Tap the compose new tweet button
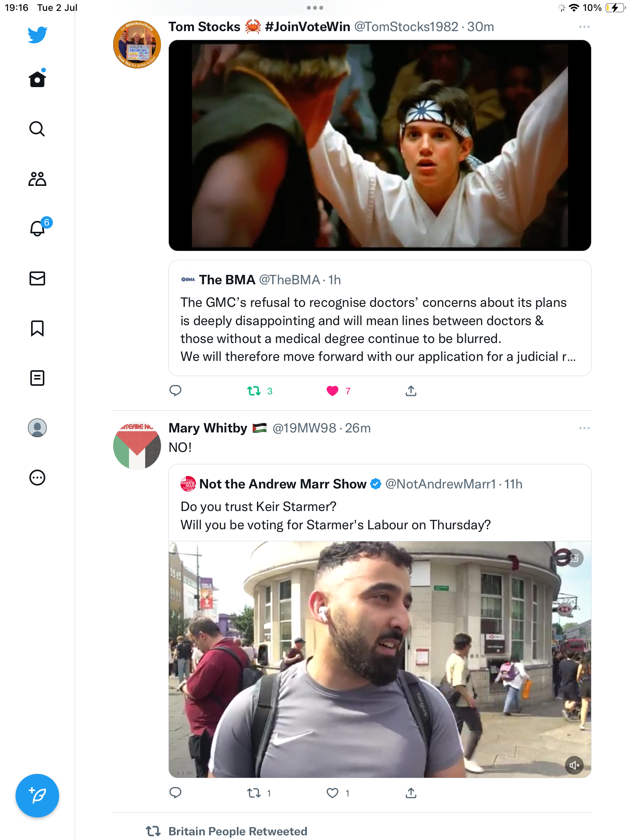The width and height of the screenshot is (630, 840). point(37,796)
